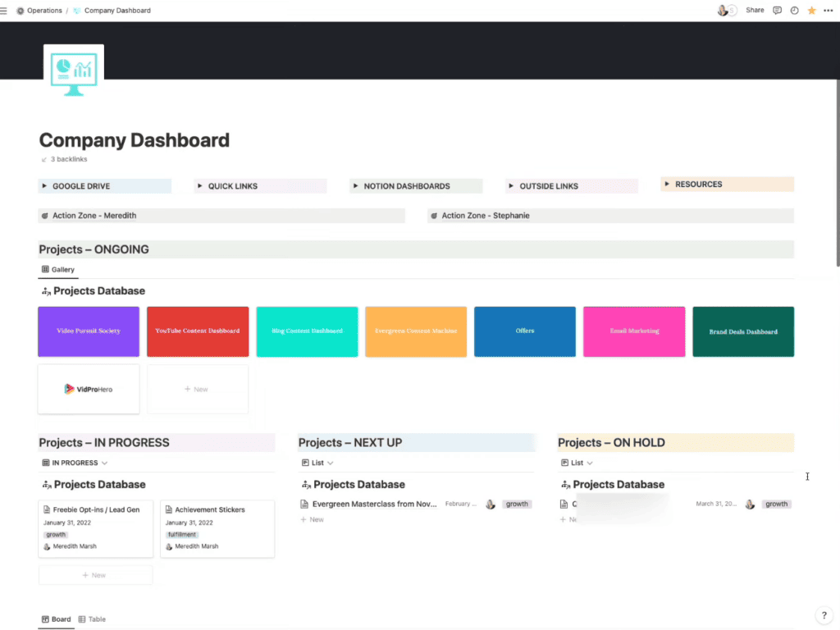840x630 pixels.
Task: Open the Evergreen Content Machine orange card
Action: click(416, 331)
